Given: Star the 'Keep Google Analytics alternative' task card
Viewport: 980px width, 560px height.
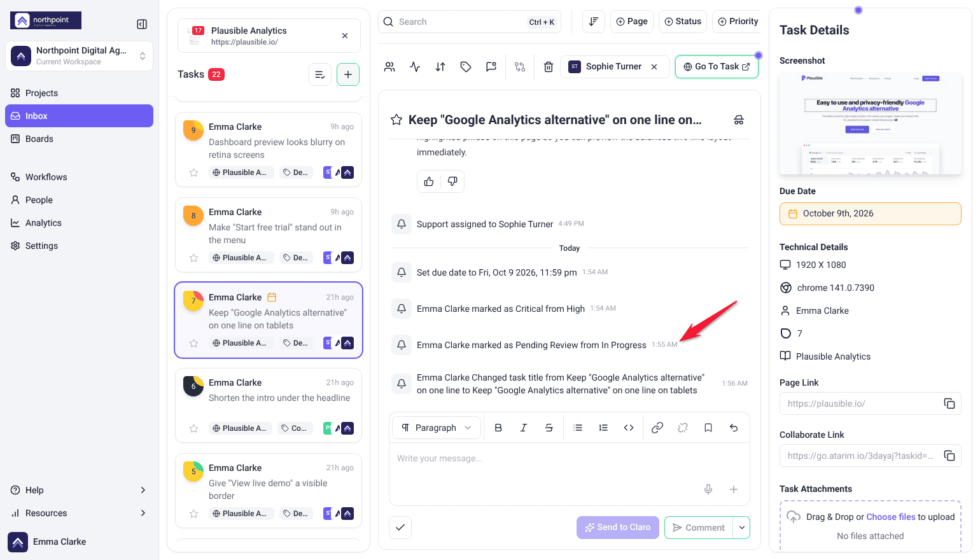Looking at the screenshot, I should tap(194, 343).
